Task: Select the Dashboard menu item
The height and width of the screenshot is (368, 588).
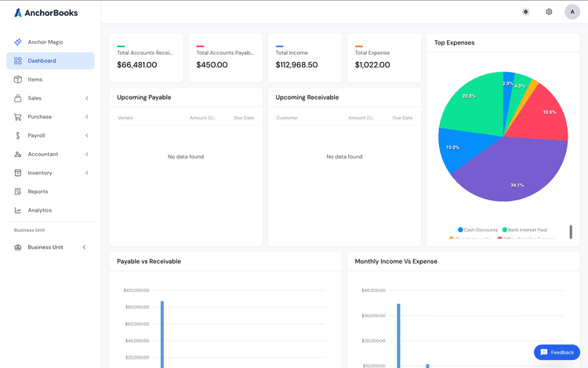Action: coord(50,60)
